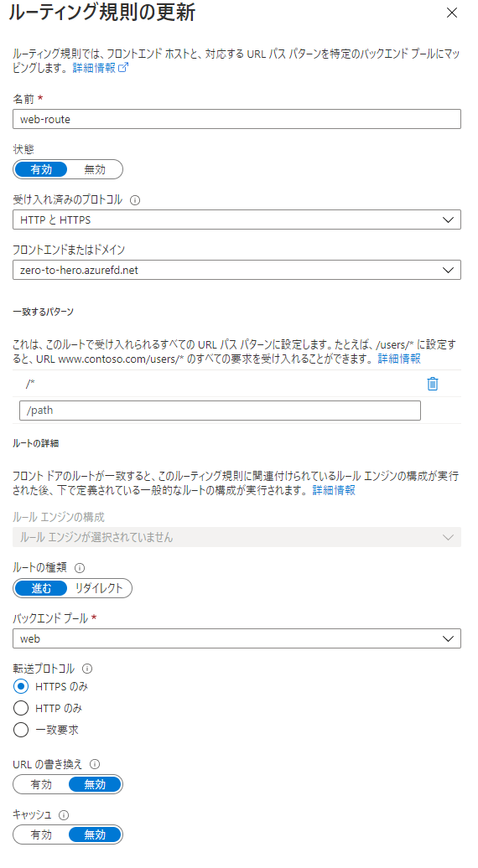This screenshot has width=478, height=868.
Task: Click info icon next to URL の書き換え
Action: (95, 764)
